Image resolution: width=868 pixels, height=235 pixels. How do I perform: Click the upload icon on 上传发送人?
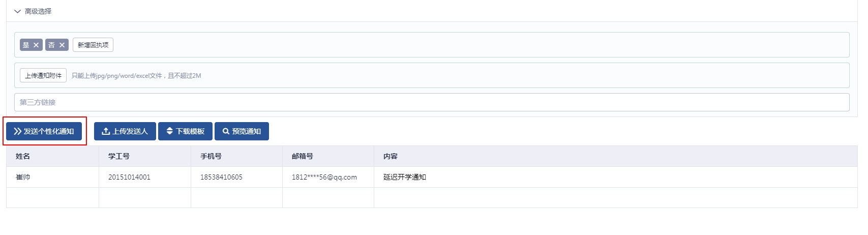pos(106,131)
